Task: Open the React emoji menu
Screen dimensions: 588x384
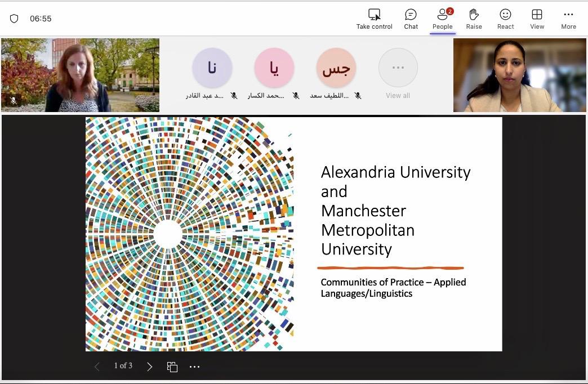Action: point(505,15)
